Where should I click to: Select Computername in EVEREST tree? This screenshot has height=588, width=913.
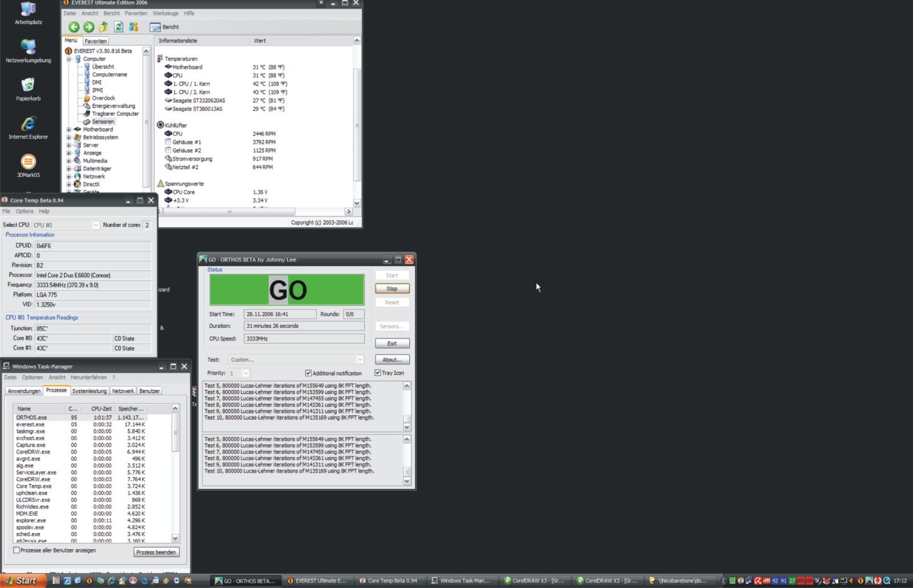pos(109,75)
